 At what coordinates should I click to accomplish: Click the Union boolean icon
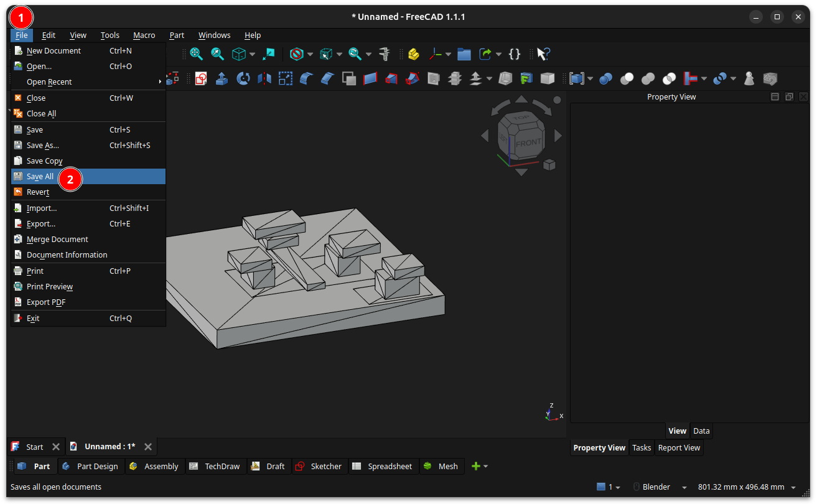tap(648, 78)
